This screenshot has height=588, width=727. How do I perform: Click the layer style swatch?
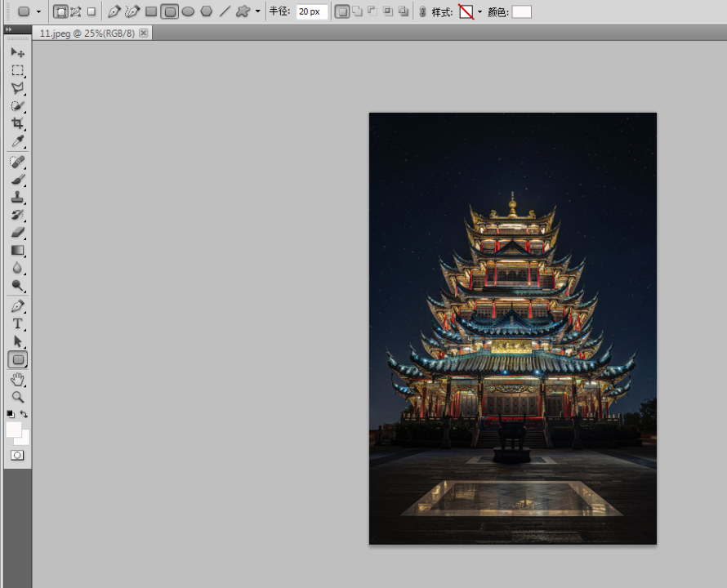(466, 11)
